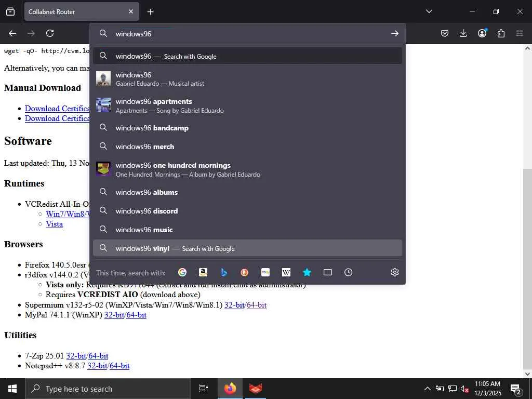
Task: Click the address bar containing windows96
Action: pos(248,34)
